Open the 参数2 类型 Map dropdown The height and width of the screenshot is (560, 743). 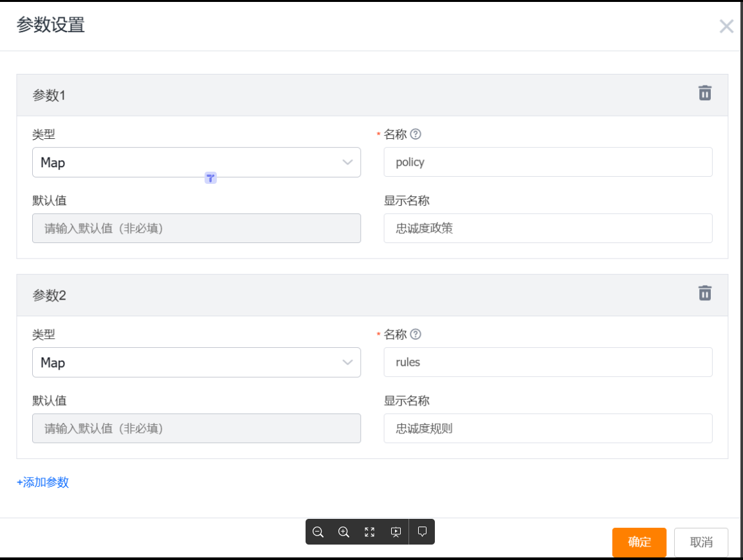coord(196,363)
